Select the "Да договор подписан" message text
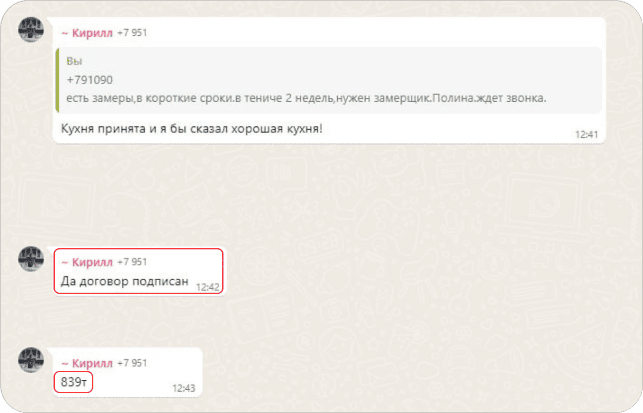The width and height of the screenshot is (643, 413). click(x=124, y=281)
